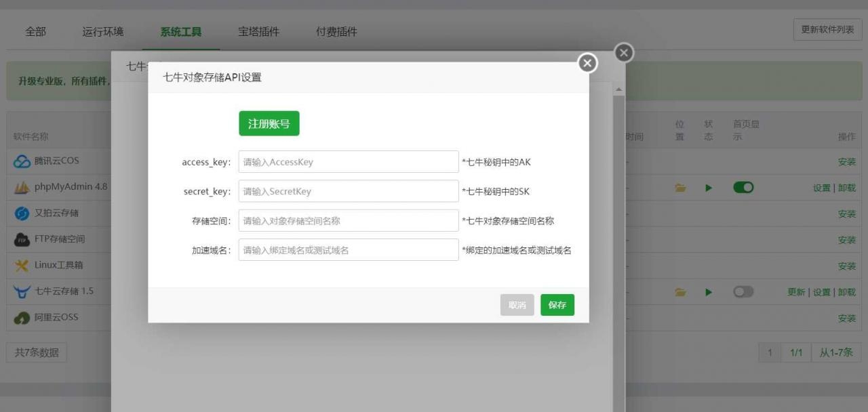Save the API settings with 保存
Image resolution: width=868 pixels, height=412 pixels.
click(x=557, y=305)
